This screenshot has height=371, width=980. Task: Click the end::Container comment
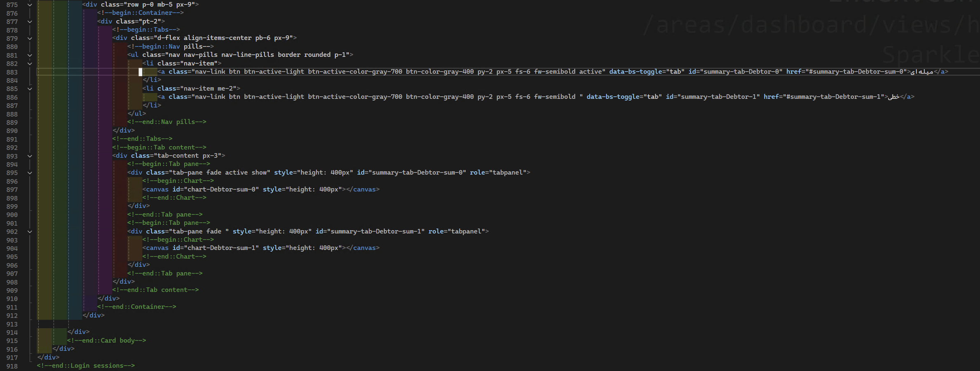[x=137, y=307]
